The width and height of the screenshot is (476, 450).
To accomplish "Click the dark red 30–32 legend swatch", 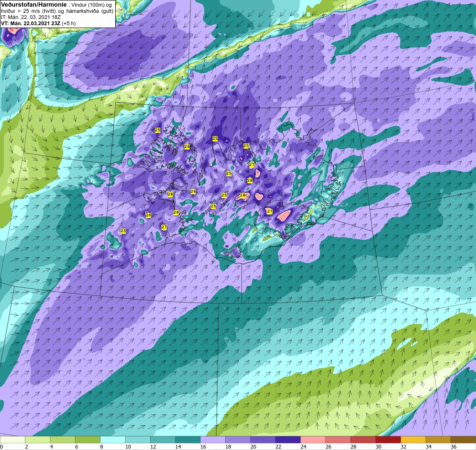I will (x=388, y=440).
